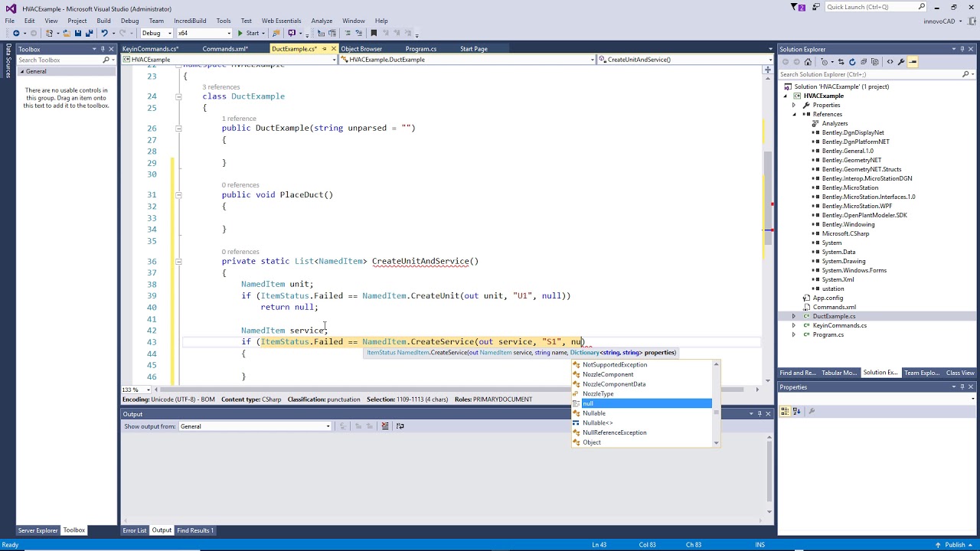Toggle auto-hide pin on Properties panel
The width and height of the screenshot is (980, 551).
click(x=962, y=387)
